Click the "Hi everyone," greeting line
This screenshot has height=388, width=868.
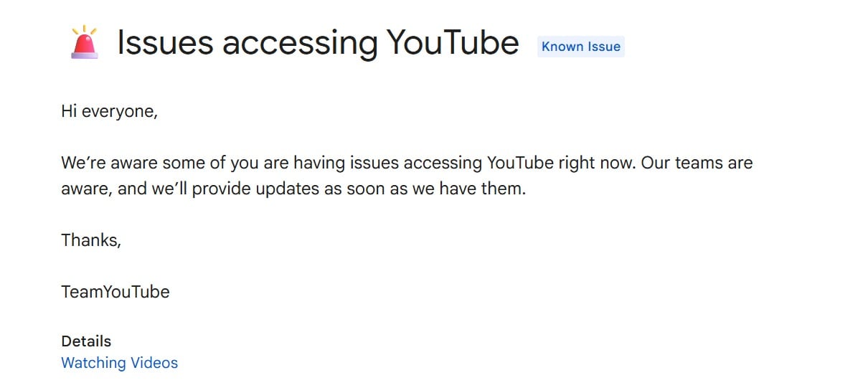pos(109,112)
